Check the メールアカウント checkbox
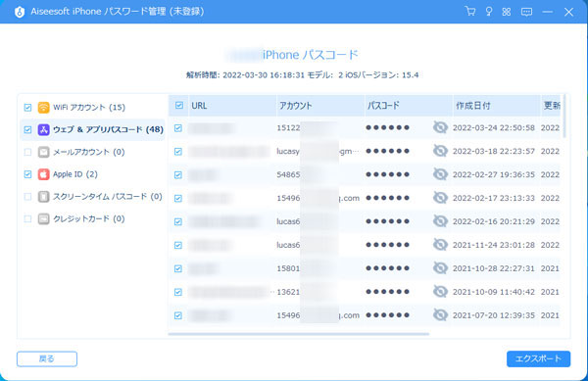Screen dimensions: 588x381 point(27,152)
